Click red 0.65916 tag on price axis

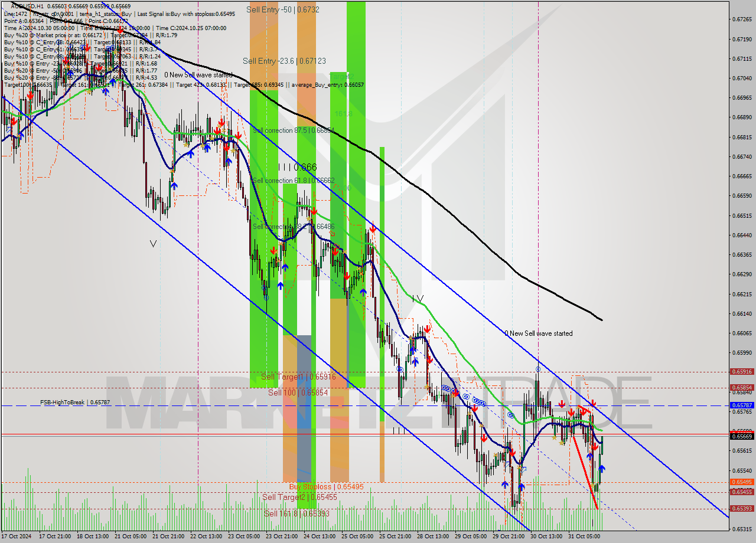point(742,372)
